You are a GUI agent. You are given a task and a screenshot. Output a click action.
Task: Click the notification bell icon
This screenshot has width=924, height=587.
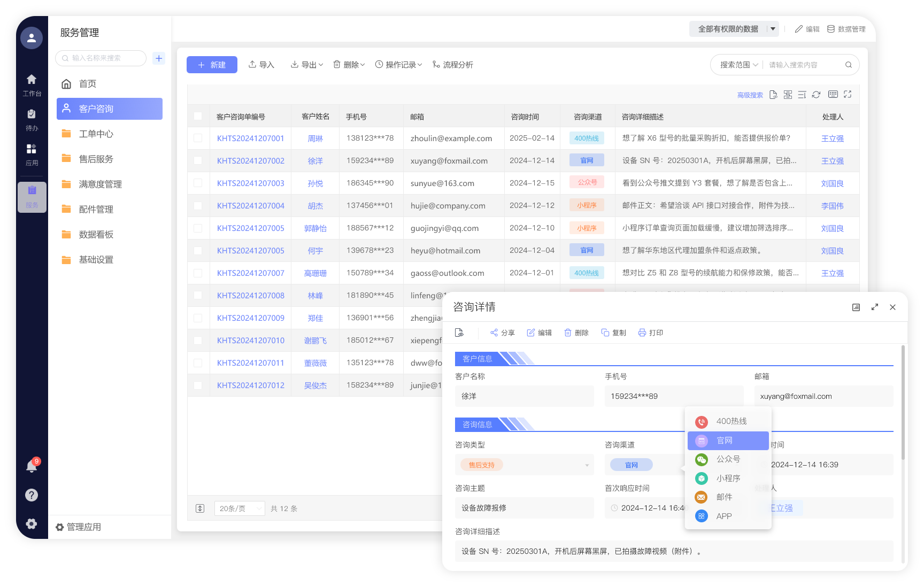tap(32, 466)
